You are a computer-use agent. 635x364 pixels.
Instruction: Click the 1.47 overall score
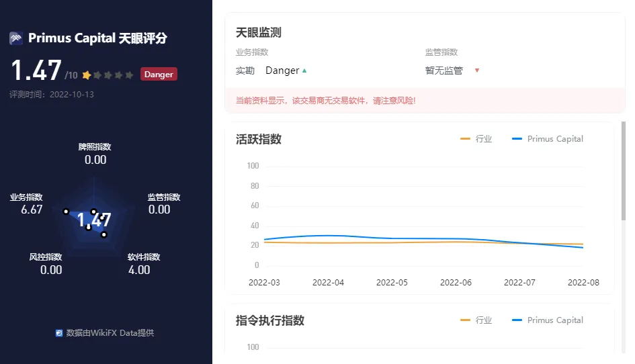pyautogui.click(x=36, y=70)
